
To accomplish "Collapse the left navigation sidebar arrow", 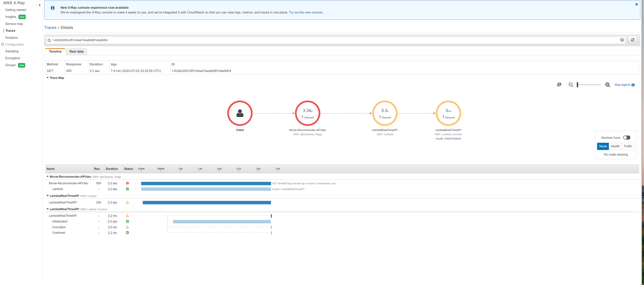I will (x=40, y=5).
